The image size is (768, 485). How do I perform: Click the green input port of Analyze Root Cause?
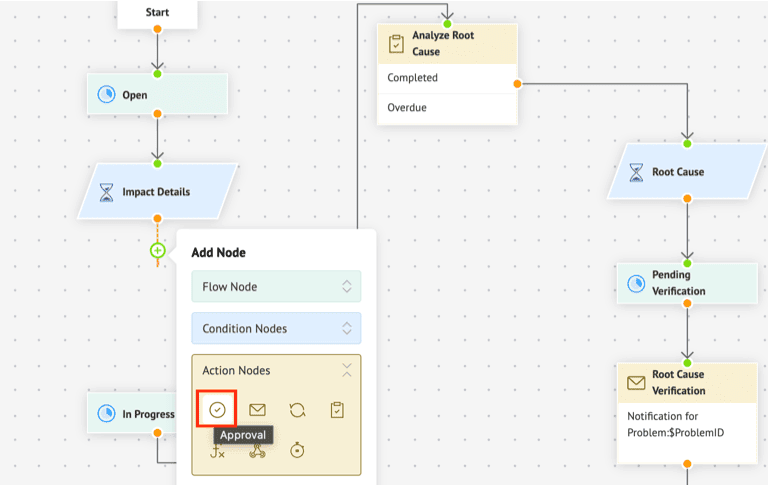point(447,24)
